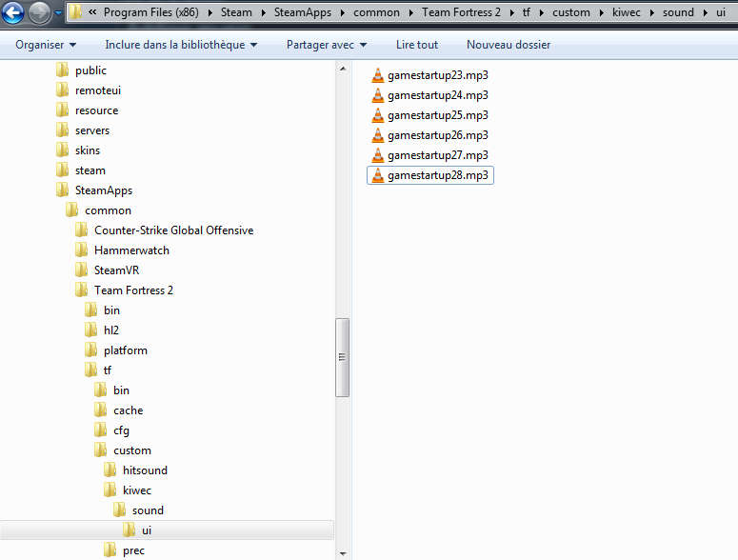Click the gamestartup28.mp3 file name
The height and width of the screenshot is (560, 738).
[x=438, y=175]
